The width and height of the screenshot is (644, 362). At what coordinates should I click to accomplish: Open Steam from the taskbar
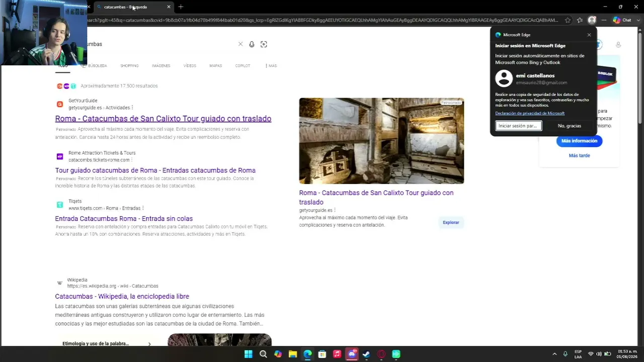point(367,354)
